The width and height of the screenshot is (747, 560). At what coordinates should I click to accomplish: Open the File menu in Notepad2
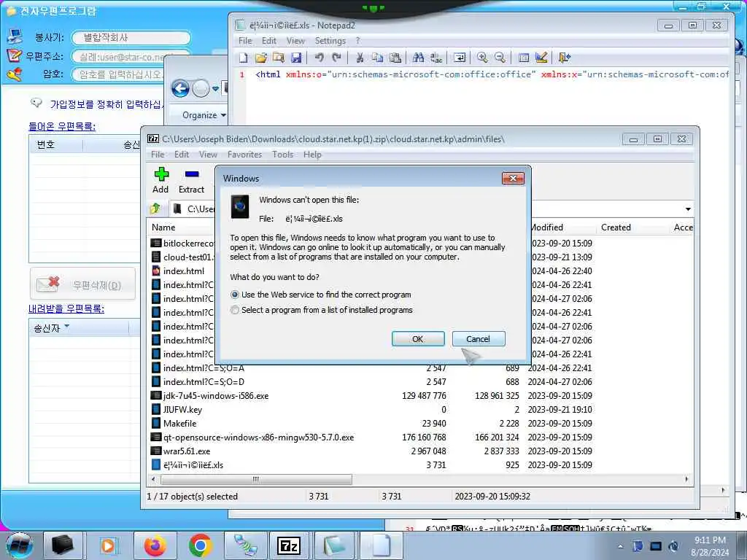(245, 41)
